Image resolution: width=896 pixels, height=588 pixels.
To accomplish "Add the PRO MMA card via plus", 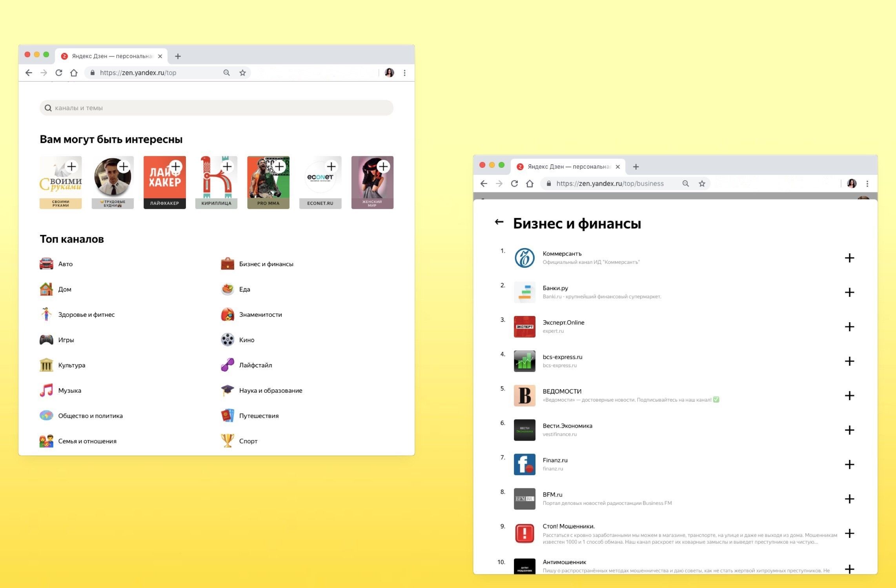I will [x=279, y=167].
